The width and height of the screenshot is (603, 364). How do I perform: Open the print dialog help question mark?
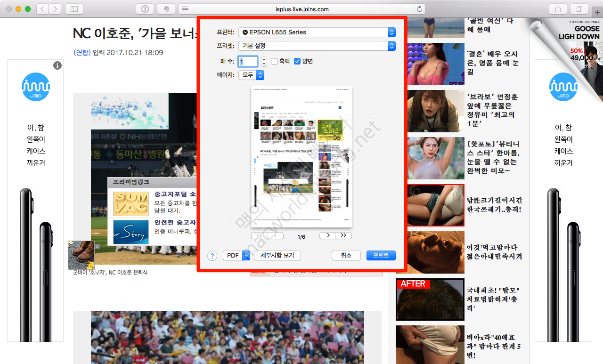pos(212,256)
